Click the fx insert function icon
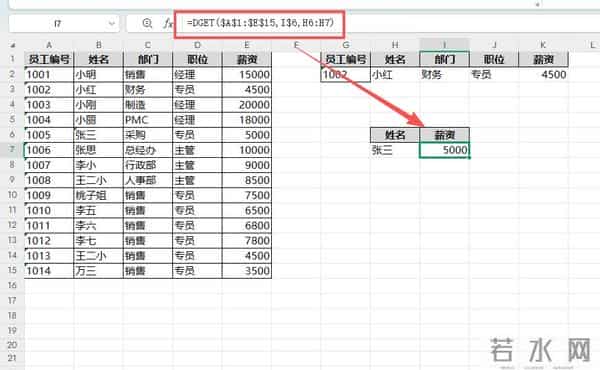The width and height of the screenshot is (600, 370). tap(168, 23)
